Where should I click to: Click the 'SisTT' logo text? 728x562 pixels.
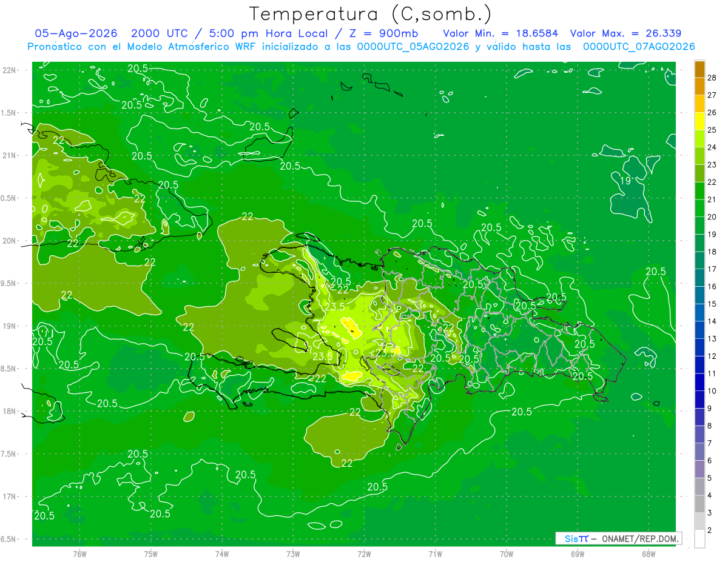(576, 538)
